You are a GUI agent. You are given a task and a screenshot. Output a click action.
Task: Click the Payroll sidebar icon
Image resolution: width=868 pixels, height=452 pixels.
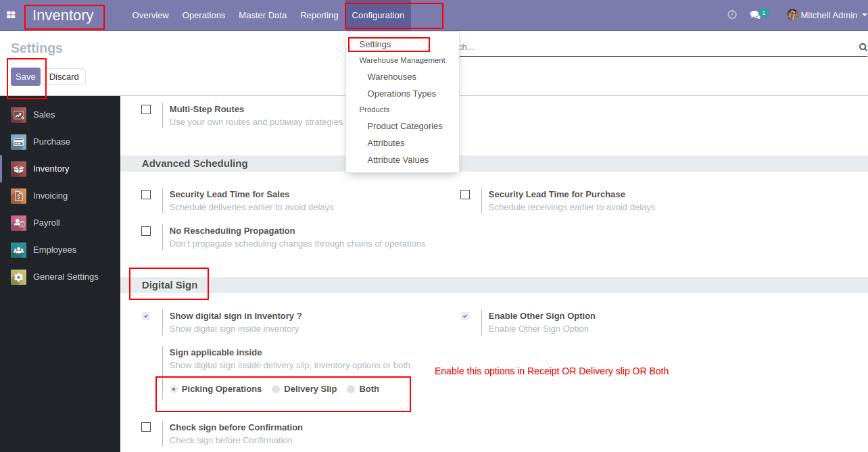click(18, 223)
